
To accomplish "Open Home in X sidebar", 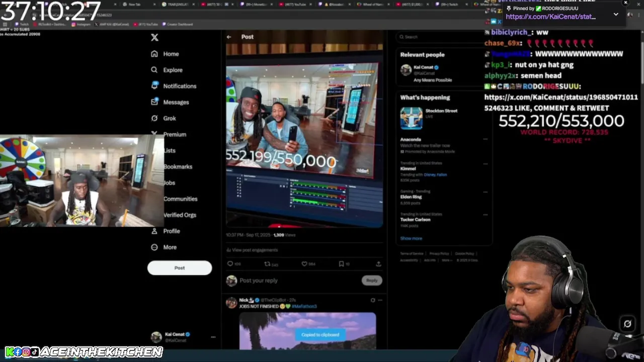I will pyautogui.click(x=171, y=54).
